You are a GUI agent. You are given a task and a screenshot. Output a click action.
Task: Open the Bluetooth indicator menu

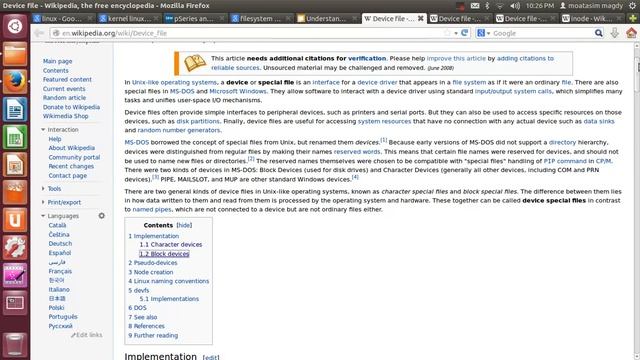click(x=487, y=6)
